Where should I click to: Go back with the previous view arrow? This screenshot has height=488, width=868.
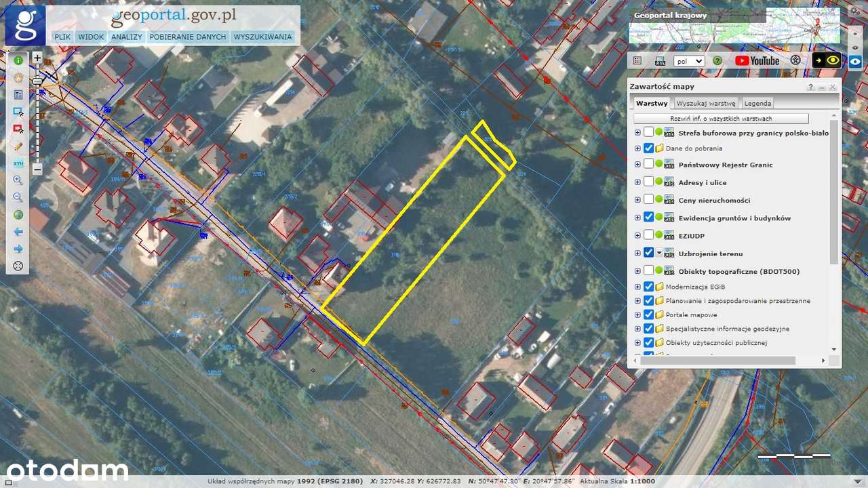point(18,232)
